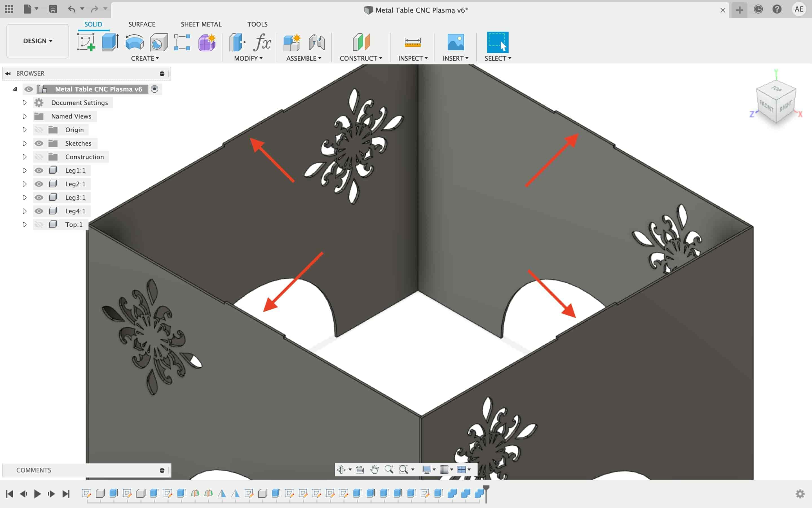
Task: Expand the Top:1 node
Action: click(x=25, y=224)
